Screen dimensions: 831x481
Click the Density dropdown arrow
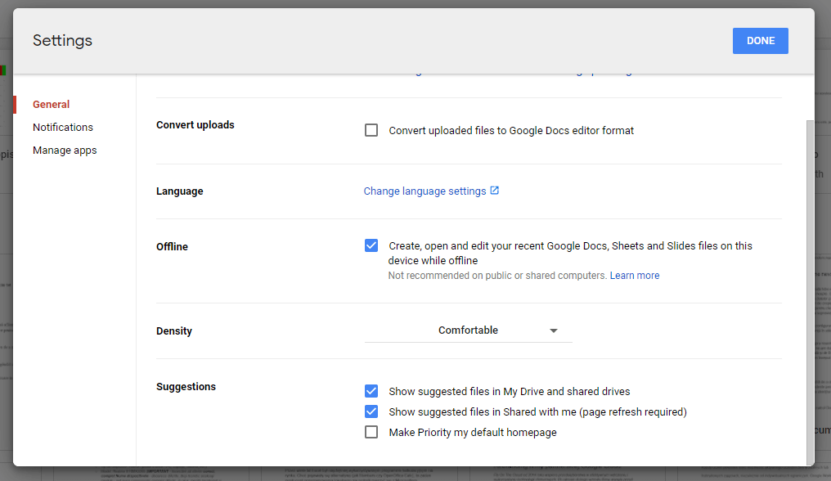pos(554,331)
